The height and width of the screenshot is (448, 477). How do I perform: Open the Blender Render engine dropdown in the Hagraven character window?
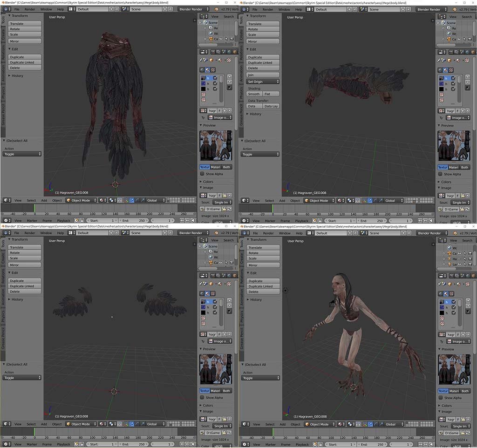tap(432, 233)
